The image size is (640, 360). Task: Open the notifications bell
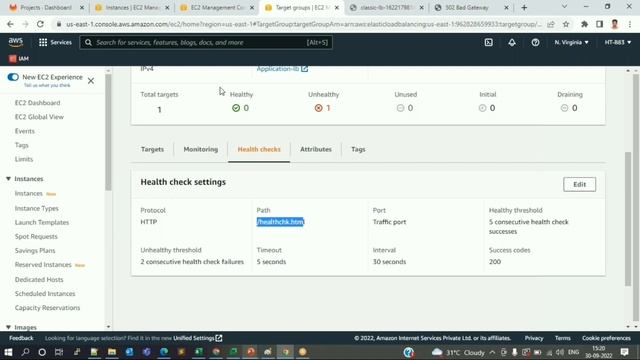pyautogui.click(x=512, y=42)
